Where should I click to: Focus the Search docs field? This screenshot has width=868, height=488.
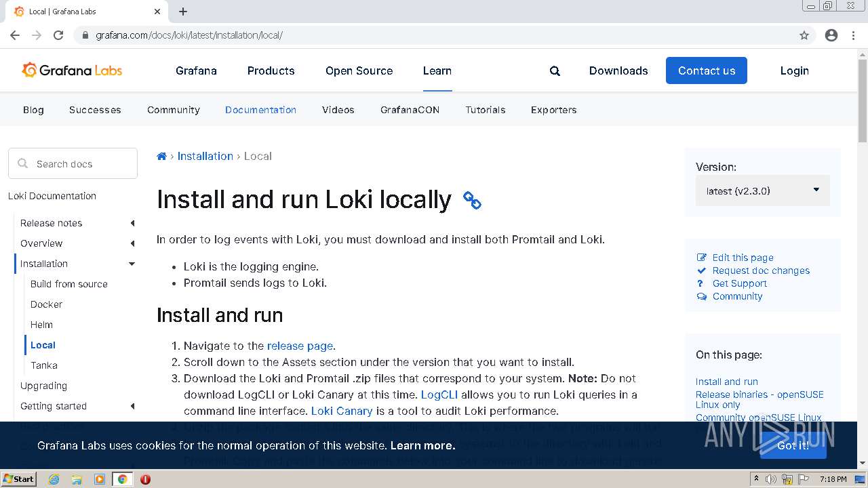[73, 164]
